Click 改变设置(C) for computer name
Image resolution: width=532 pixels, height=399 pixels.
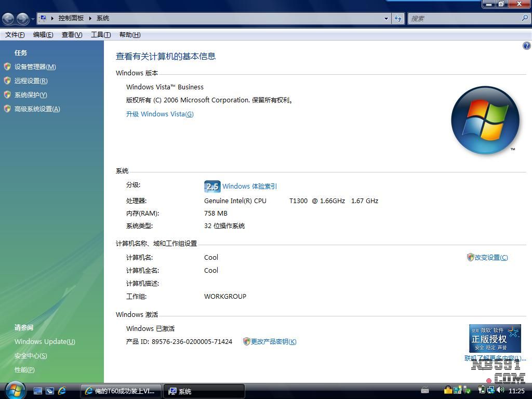click(x=490, y=258)
